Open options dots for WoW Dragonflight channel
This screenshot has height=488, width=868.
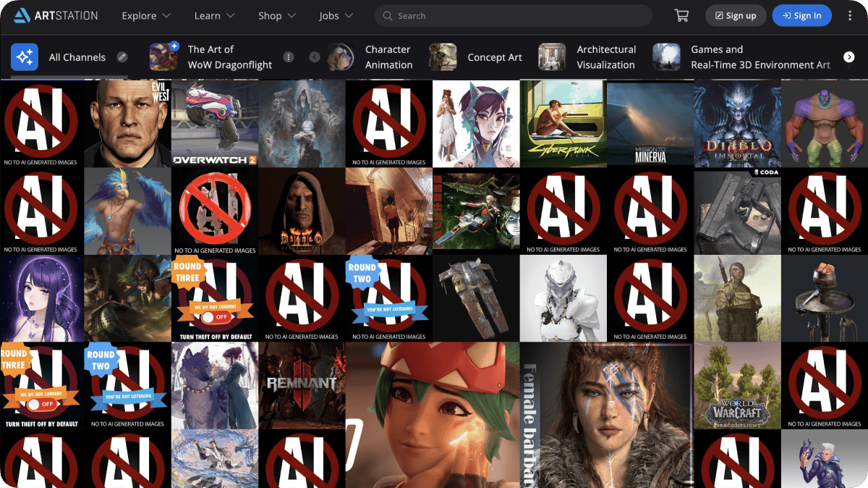[x=289, y=56]
